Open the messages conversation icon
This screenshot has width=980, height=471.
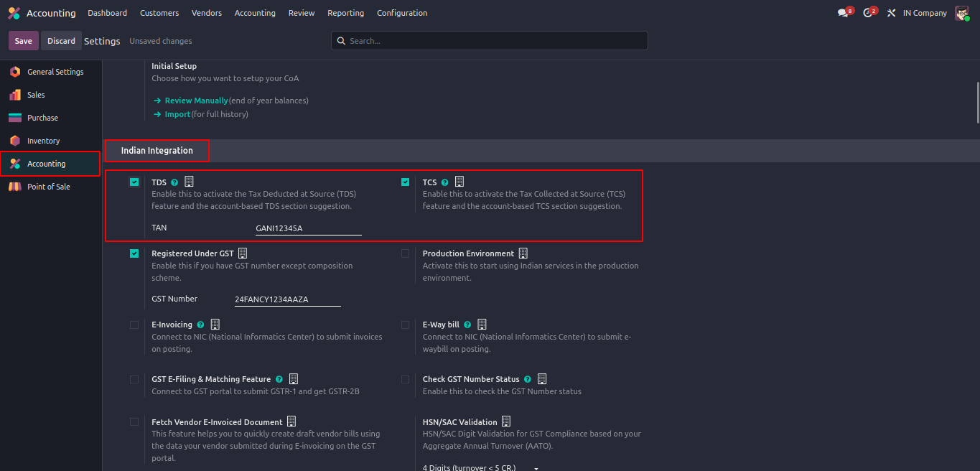pos(844,13)
